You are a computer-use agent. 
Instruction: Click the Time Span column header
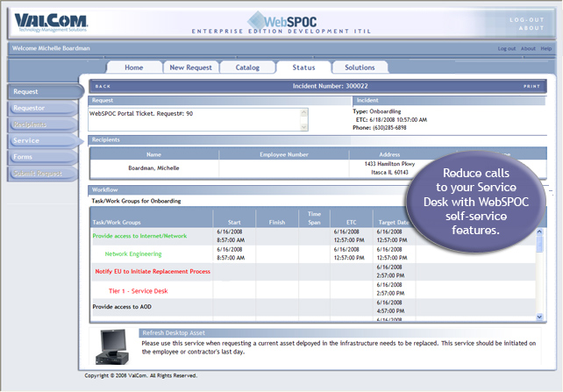pos(314,217)
